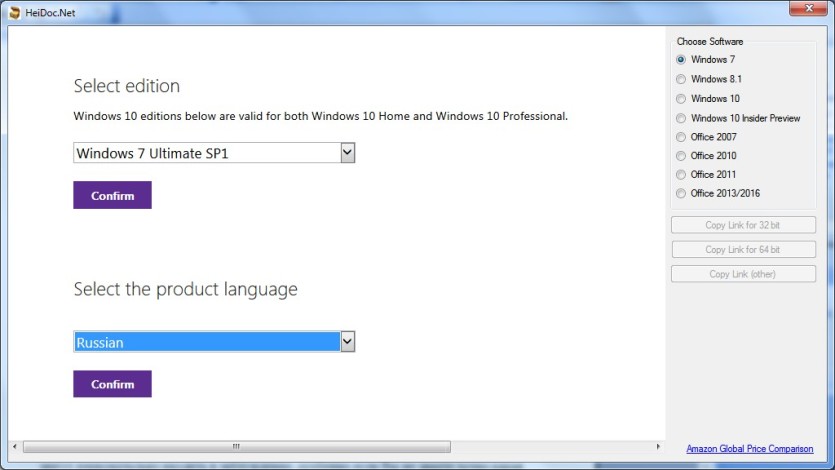Image resolution: width=835 pixels, height=470 pixels.
Task: Open Amazon Global Price Comparison link
Action: 749,449
